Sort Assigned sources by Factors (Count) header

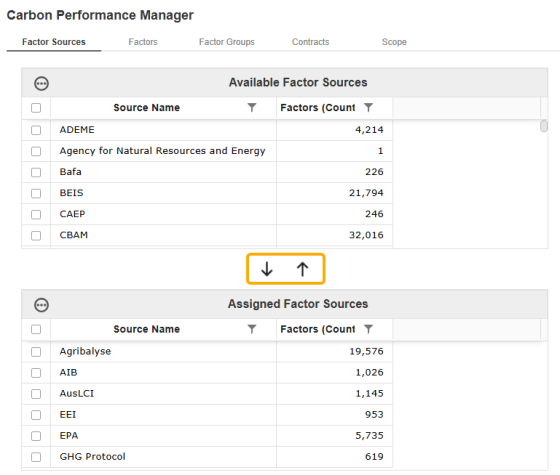318,329
